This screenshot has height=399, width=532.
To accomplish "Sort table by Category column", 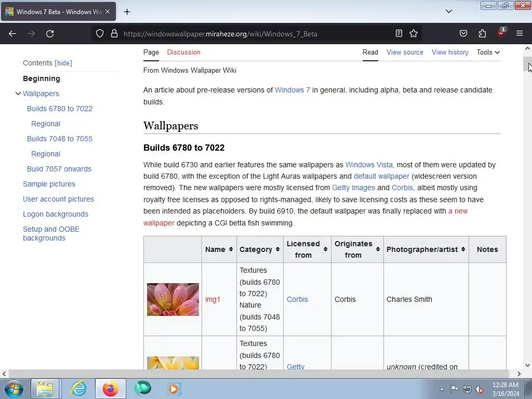I will point(260,249).
